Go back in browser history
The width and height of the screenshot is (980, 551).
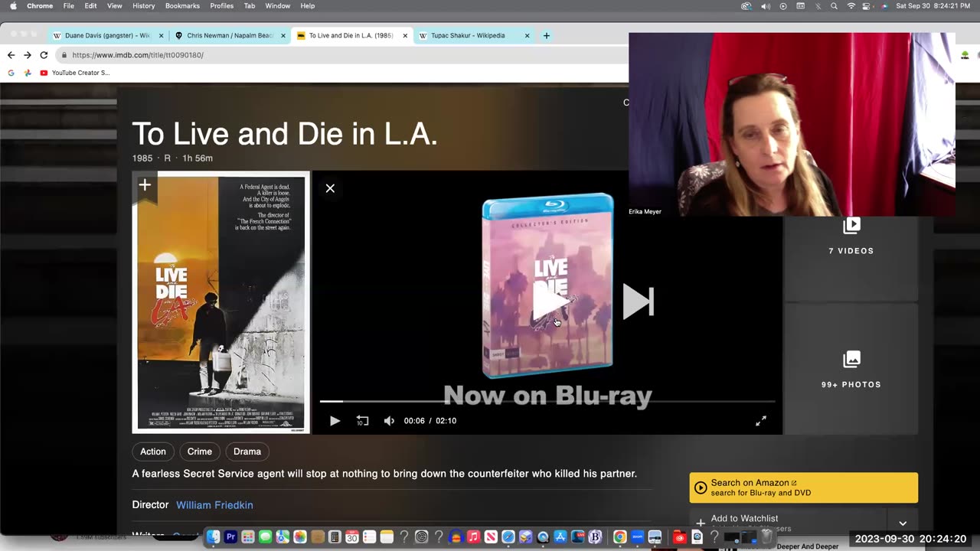click(x=11, y=55)
